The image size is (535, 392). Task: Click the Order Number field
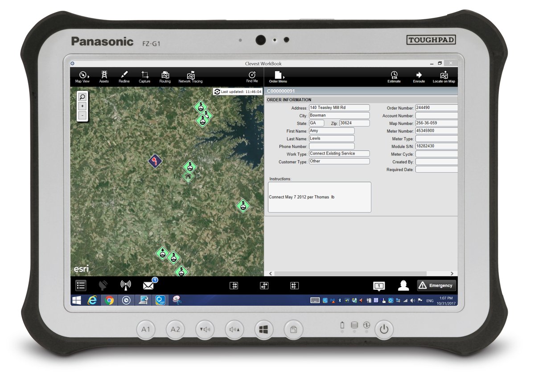[436, 108]
